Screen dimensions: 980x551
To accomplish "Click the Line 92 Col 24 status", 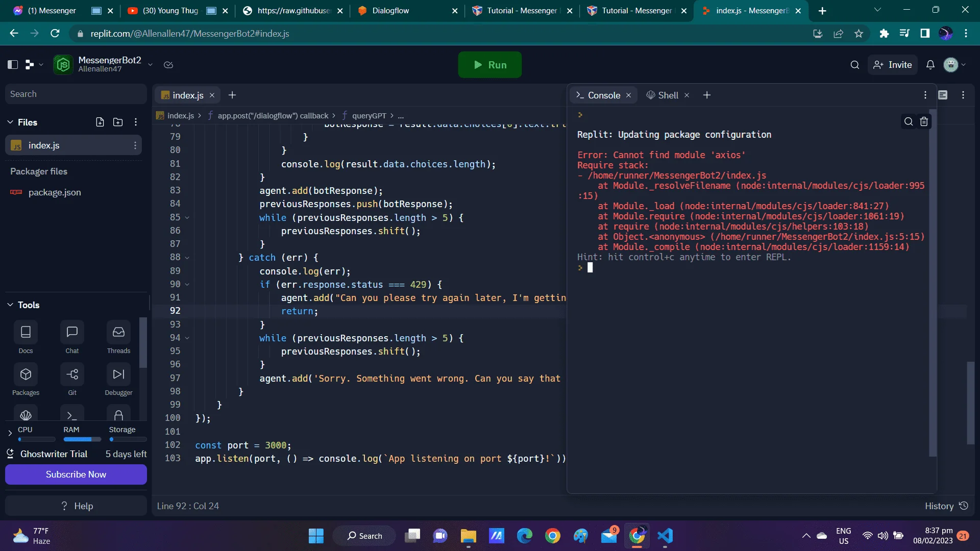I will click(188, 506).
